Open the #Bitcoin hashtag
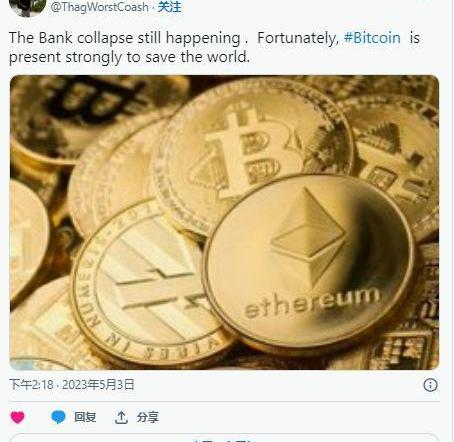This screenshot has width=454, height=442. click(372, 38)
